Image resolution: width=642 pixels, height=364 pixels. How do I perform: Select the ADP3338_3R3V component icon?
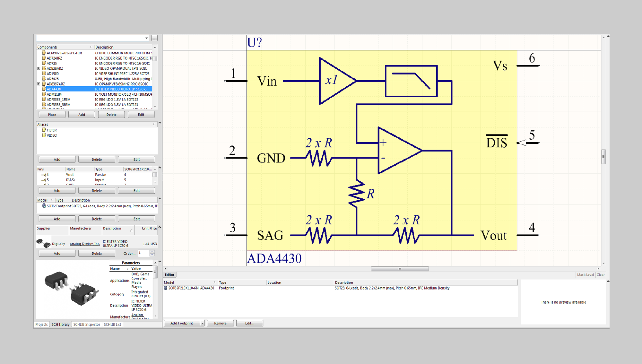point(44,104)
